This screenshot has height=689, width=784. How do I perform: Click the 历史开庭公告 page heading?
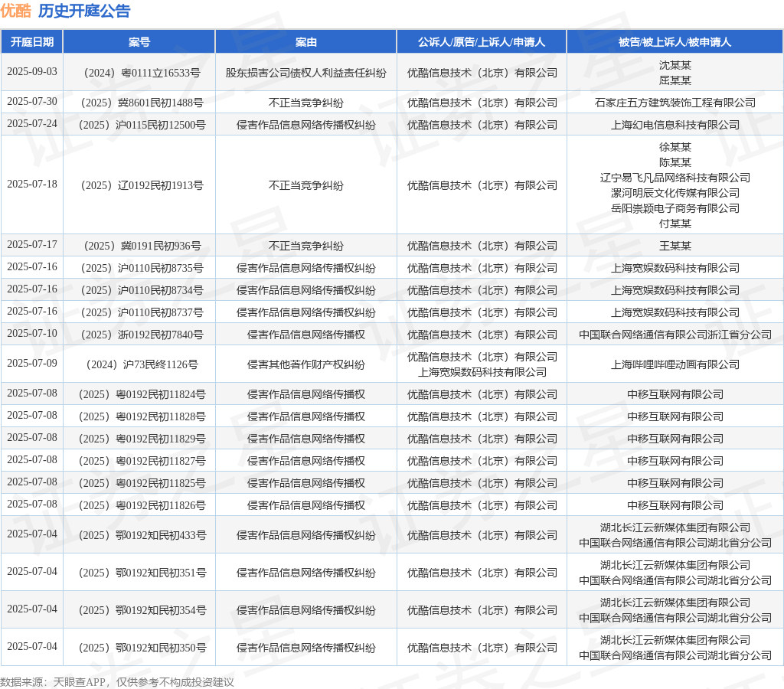84,11
